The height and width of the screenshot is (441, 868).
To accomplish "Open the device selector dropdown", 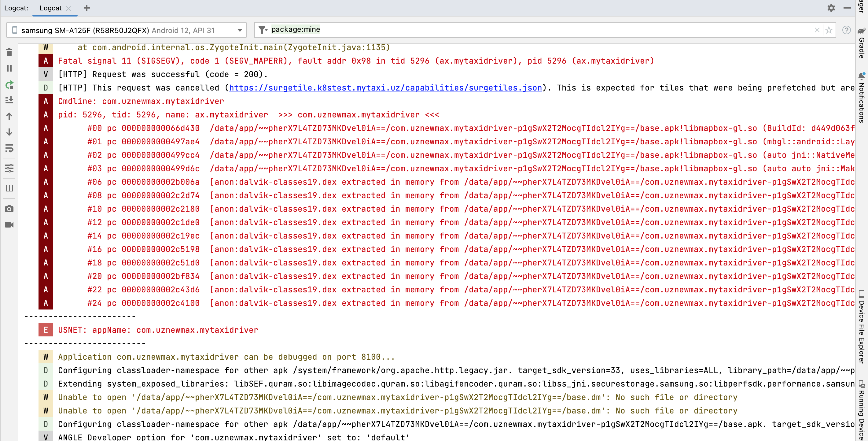I will click(240, 30).
